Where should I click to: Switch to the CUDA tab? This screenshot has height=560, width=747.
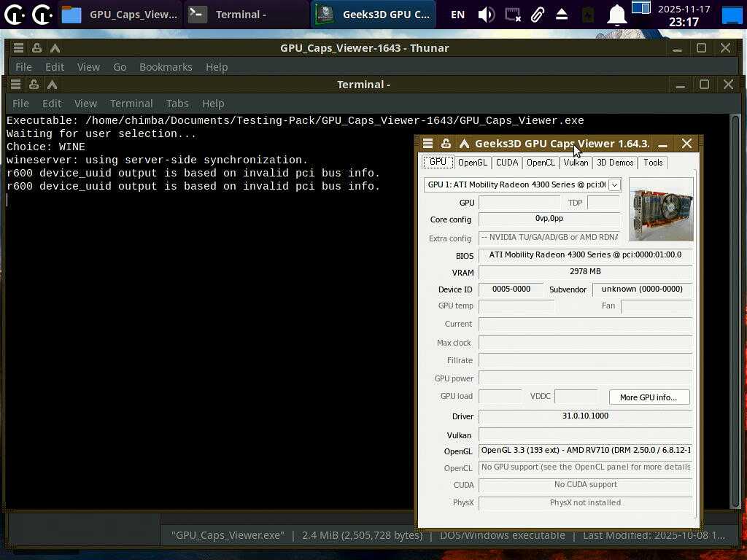click(507, 163)
